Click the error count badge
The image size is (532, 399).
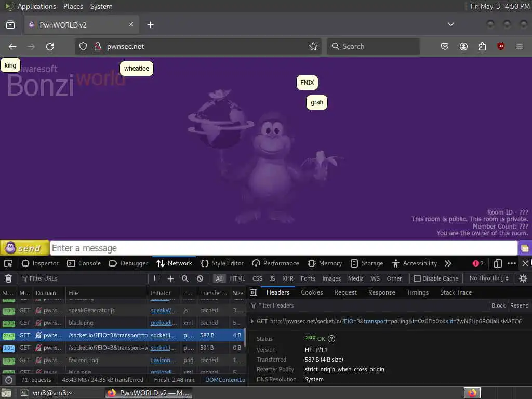[x=478, y=263]
